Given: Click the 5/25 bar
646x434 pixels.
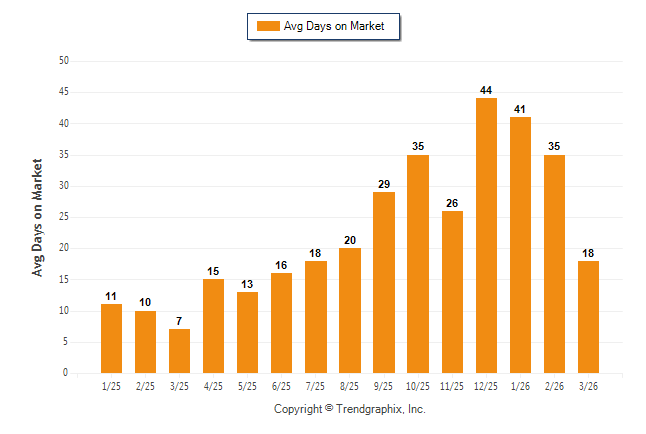Looking at the screenshot, I should (248, 332).
